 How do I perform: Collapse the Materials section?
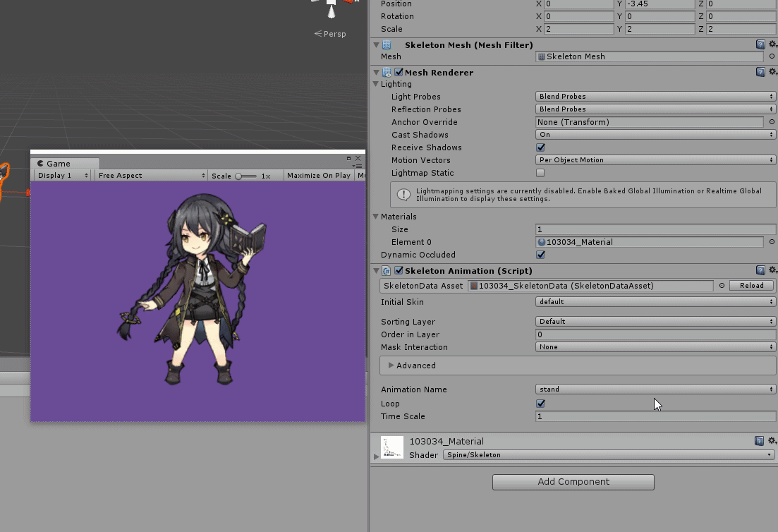coord(376,217)
